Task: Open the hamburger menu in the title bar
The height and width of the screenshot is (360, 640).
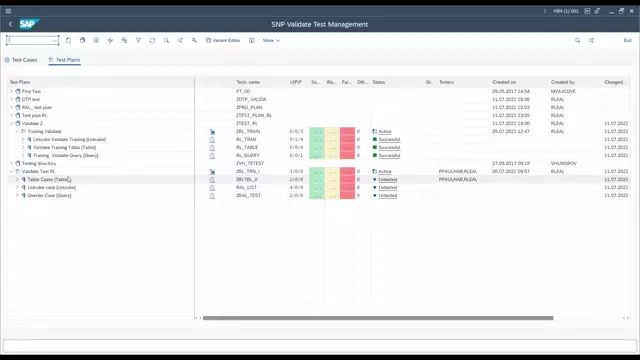Action: click(x=8, y=11)
